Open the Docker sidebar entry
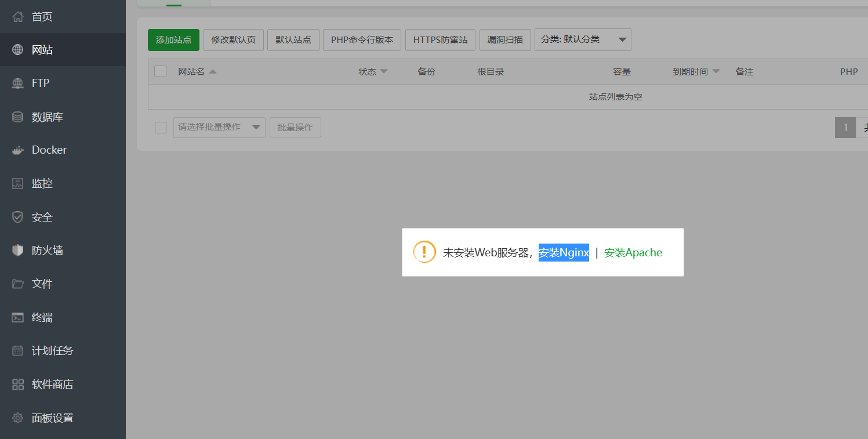Viewport: 868px width, 439px height. [x=63, y=150]
